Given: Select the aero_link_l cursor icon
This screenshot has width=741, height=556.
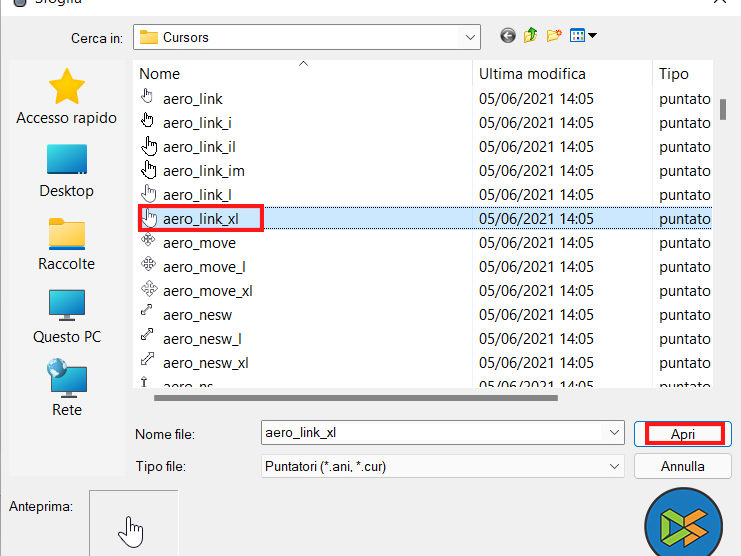Looking at the screenshot, I should pyautogui.click(x=149, y=194).
